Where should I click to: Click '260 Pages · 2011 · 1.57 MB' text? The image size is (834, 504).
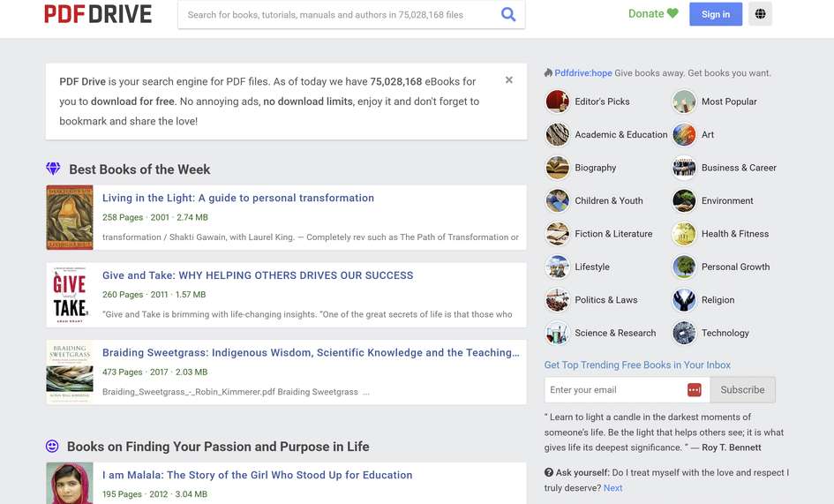[154, 294]
